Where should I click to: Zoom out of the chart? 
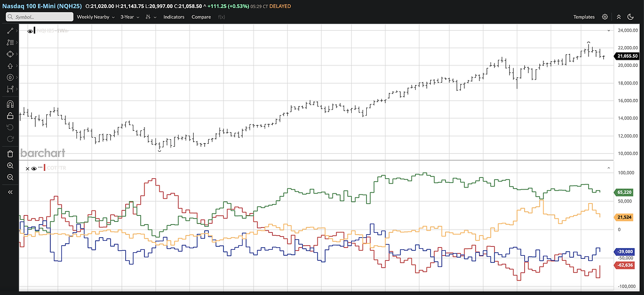click(x=10, y=177)
